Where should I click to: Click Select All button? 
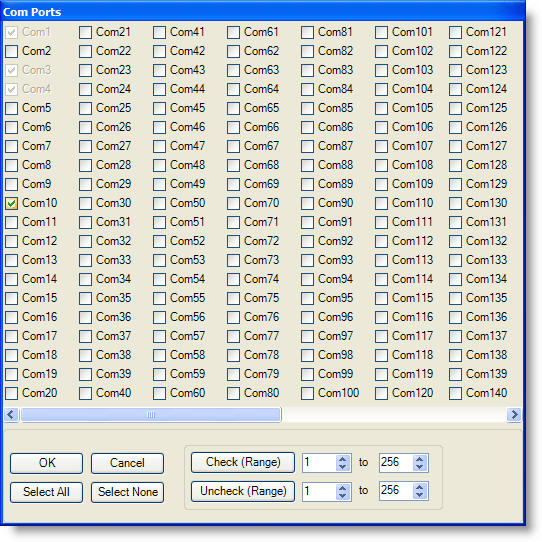tap(46, 492)
